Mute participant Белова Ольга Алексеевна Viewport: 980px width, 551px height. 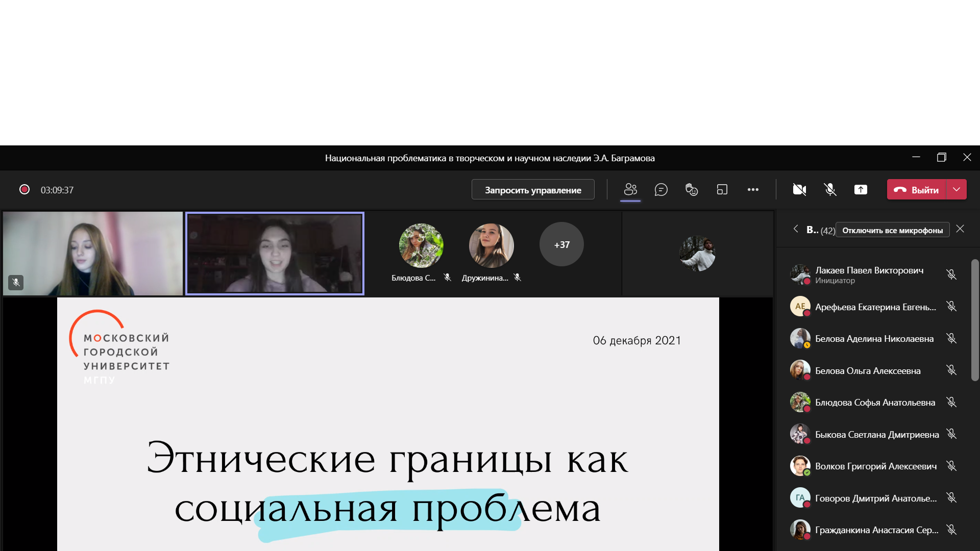click(952, 370)
